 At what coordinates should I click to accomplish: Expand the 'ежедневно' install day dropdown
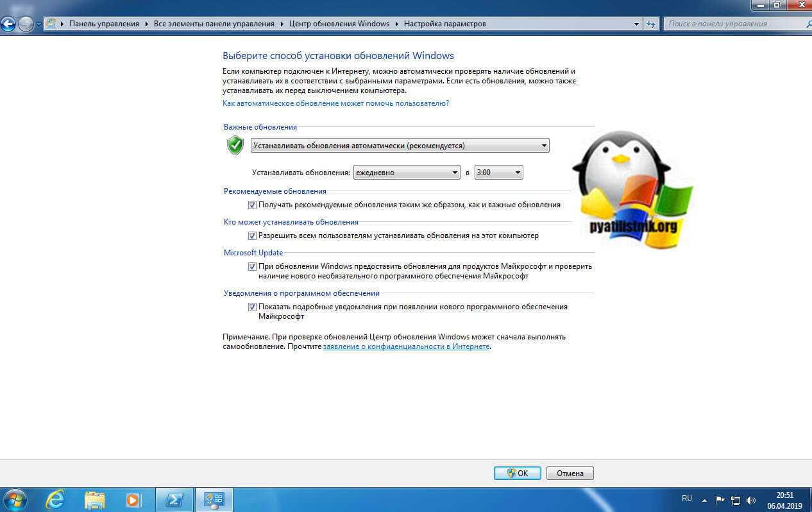pyautogui.click(x=407, y=173)
